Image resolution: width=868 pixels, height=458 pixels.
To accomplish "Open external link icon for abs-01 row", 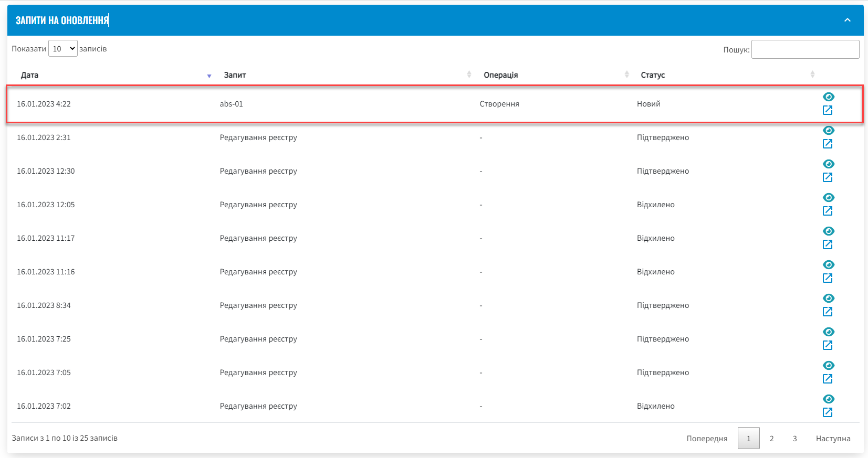I will (x=828, y=110).
